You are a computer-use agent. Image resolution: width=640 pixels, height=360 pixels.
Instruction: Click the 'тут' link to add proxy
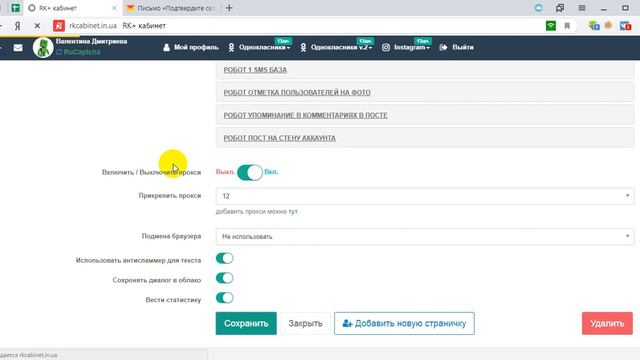(x=293, y=212)
